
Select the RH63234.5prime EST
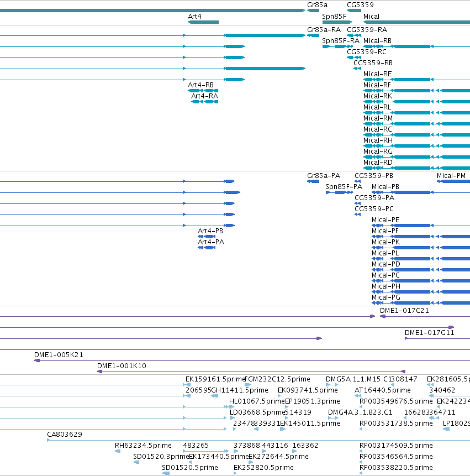click(118, 451)
